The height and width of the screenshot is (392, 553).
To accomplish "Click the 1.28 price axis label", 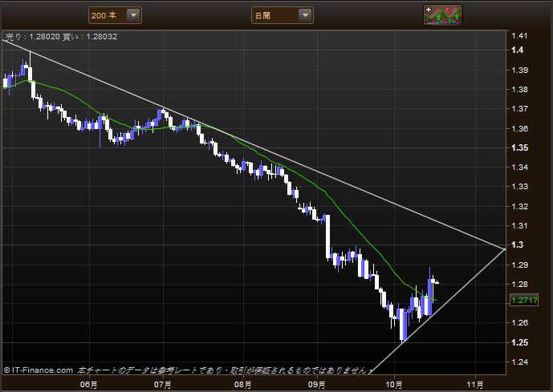I will (x=519, y=284).
